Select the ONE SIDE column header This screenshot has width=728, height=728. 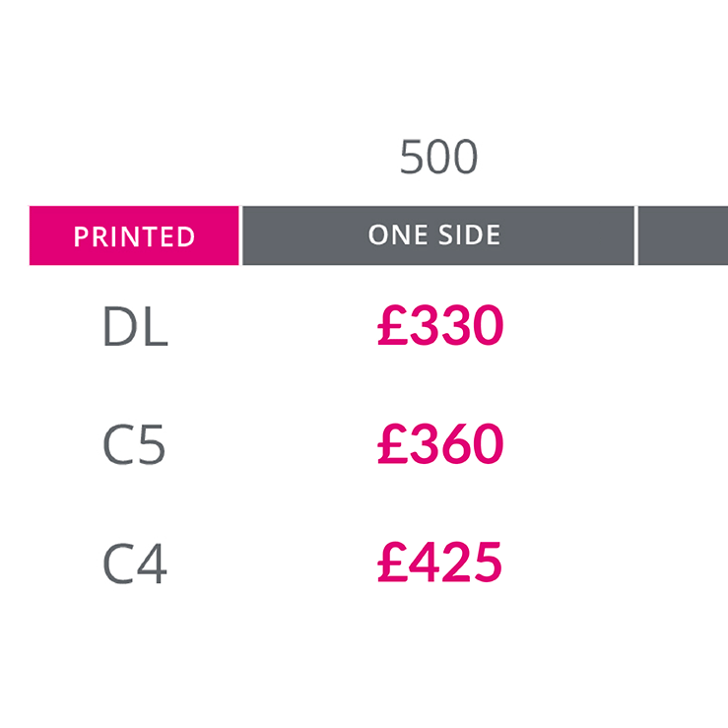(x=438, y=235)
